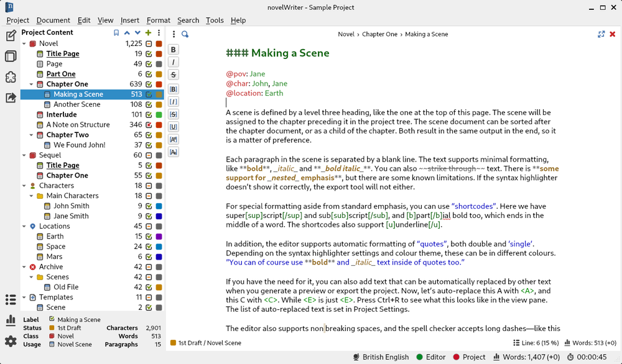Open Build Manuscript from the sidebar export icon
This screenshot has width=622, height=364.
coord(11,98)
